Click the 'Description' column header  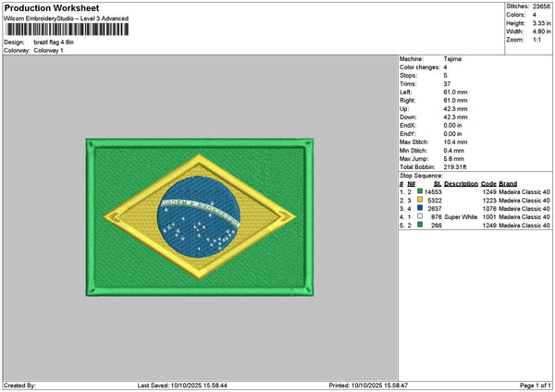(461, 184)
